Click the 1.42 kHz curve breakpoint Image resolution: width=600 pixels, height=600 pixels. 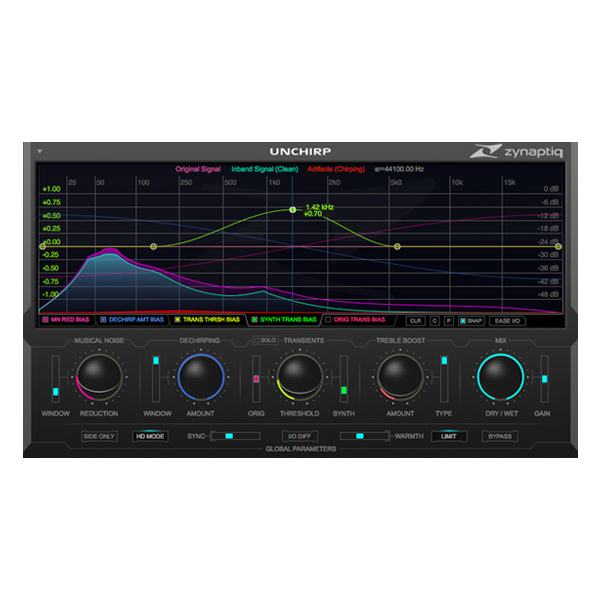tap(293, 210)
